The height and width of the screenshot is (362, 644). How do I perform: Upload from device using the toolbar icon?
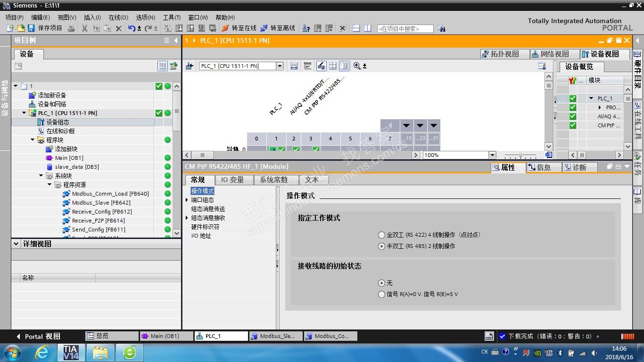coord(190,28)
